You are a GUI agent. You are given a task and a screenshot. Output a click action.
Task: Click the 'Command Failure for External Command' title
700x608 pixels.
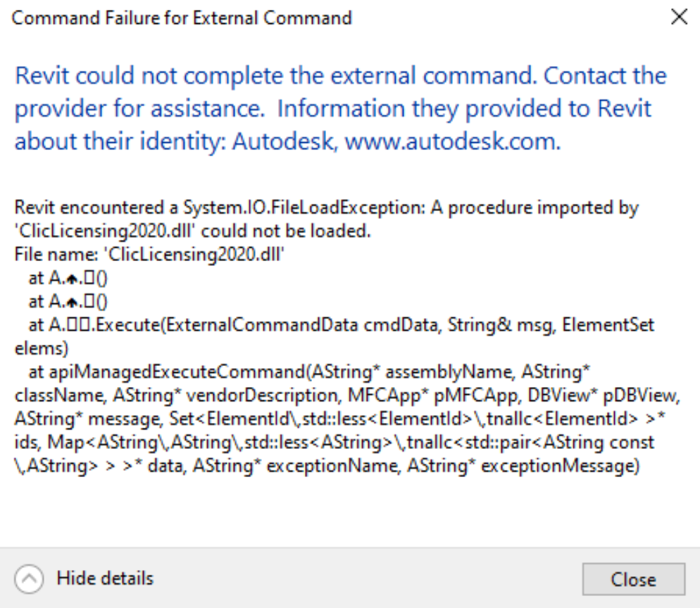(182, 18)
